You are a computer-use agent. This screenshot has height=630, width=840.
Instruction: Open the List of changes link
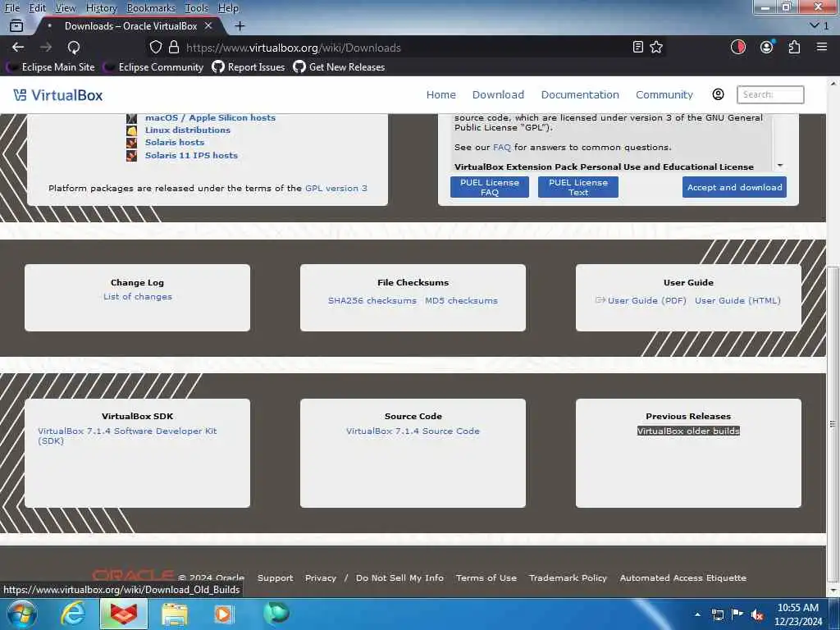(138, 296)
